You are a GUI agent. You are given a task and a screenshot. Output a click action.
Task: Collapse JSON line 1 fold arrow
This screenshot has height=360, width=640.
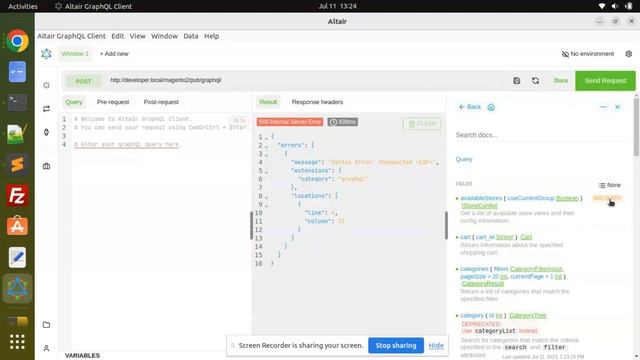(x=266, y=138)
